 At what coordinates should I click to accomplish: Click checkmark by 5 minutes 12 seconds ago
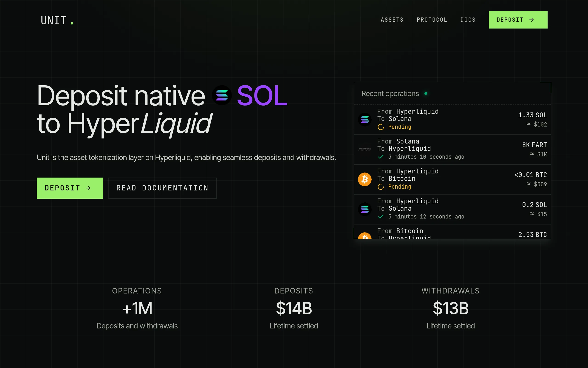(x=381, y=217)
